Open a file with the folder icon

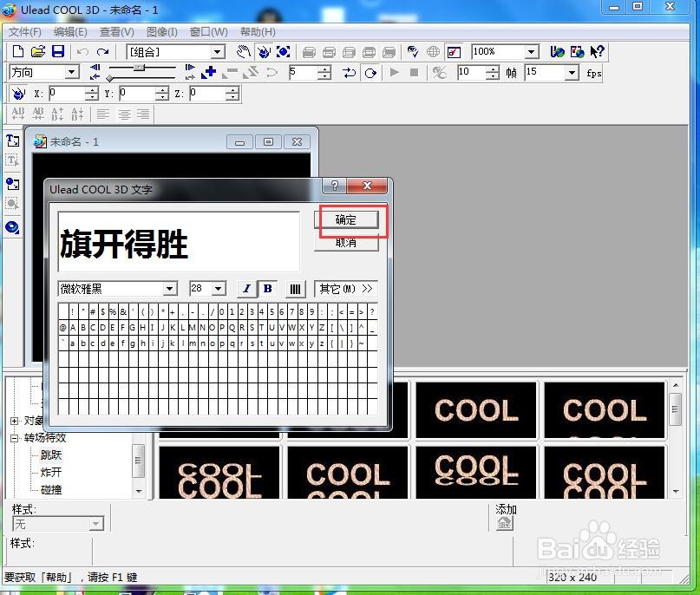coord(38,52)
